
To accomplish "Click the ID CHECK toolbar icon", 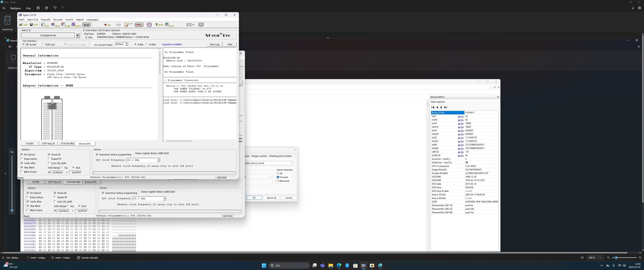I will [55, 25].
